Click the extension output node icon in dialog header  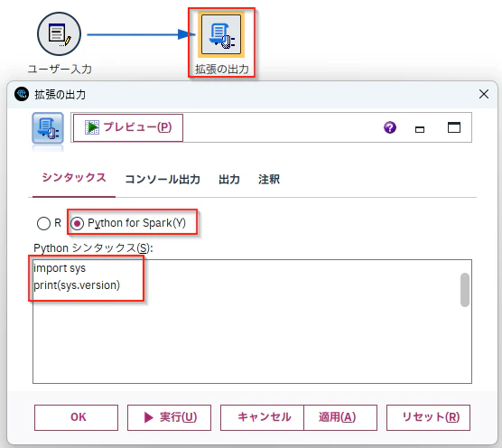48,128
